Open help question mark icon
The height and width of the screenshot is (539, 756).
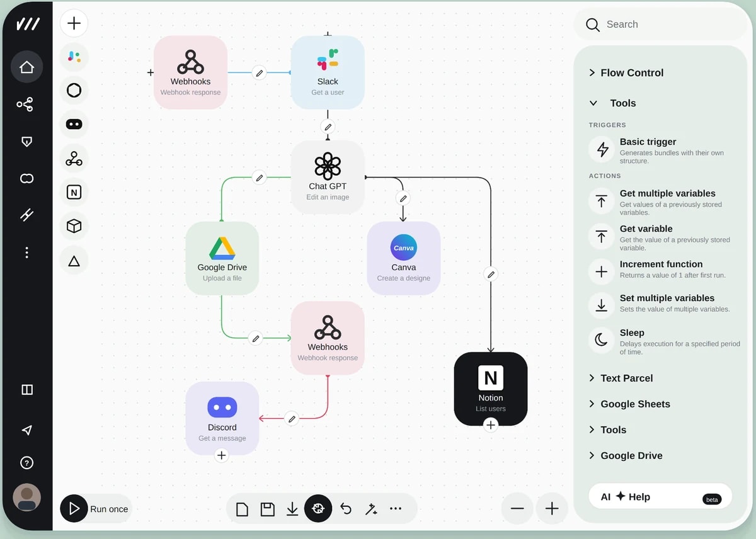point(26,463)
